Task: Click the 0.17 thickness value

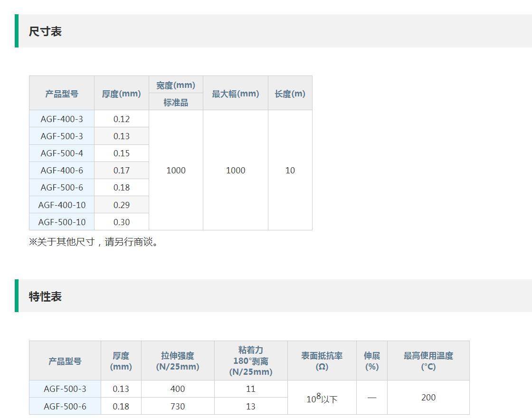Action: 122,171
